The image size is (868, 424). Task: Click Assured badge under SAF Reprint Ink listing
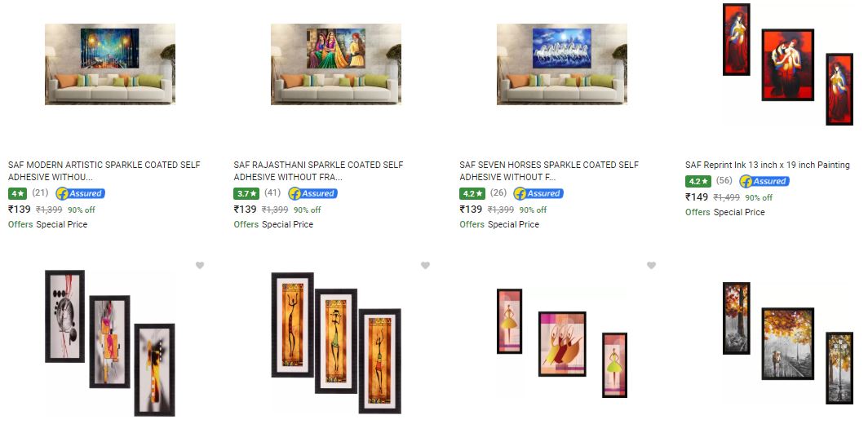point(764,181)
